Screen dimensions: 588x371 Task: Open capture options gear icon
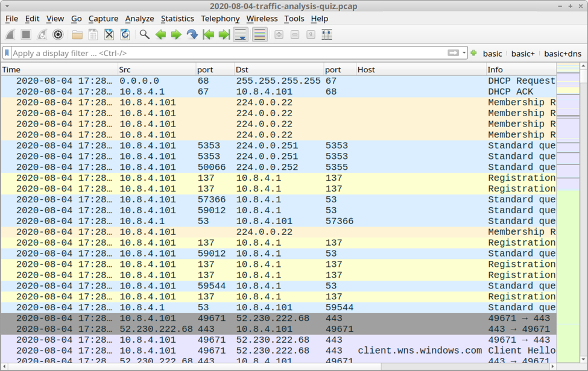pos(58,35)
